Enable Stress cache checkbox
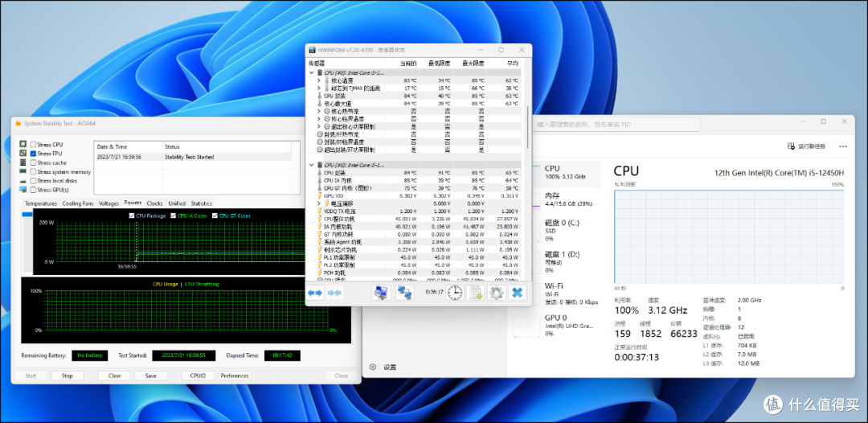The image size is (868, 423). point(33,162)
